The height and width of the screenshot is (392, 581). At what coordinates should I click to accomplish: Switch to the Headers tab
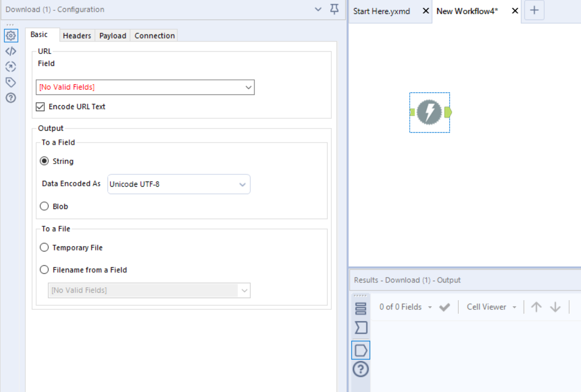(x=77, y=35)
